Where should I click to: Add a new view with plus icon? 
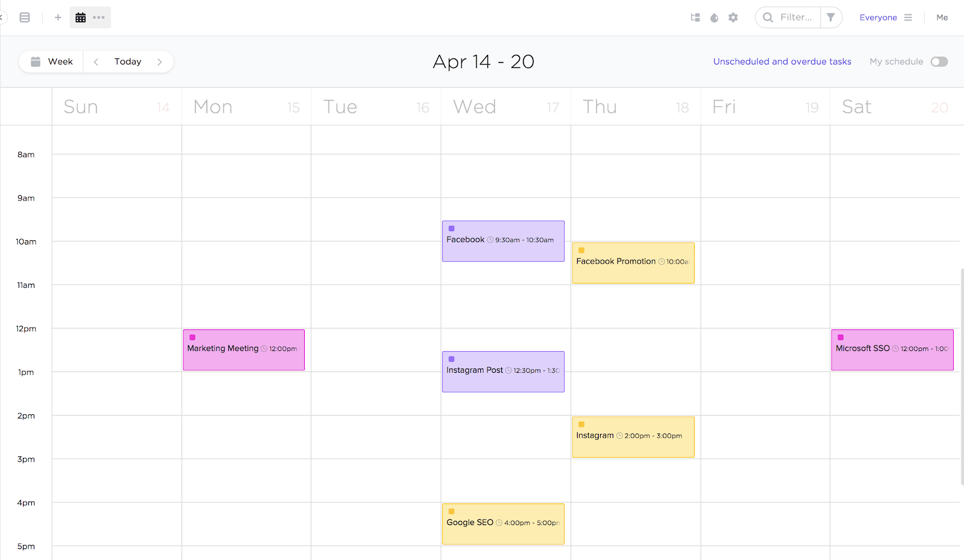pos(58,17)
